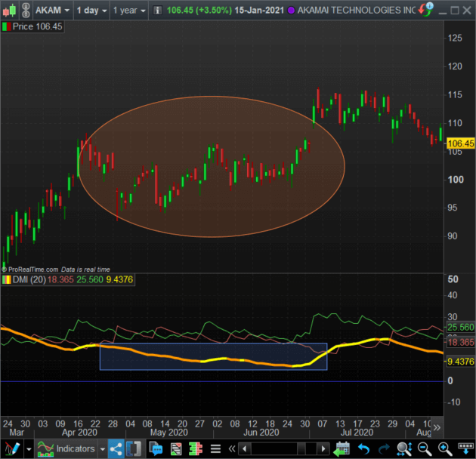Click the AKAMAI TECHNOLOGIES INC title
The height and width of the screenshot is (459, 476).
pos(357,11)
